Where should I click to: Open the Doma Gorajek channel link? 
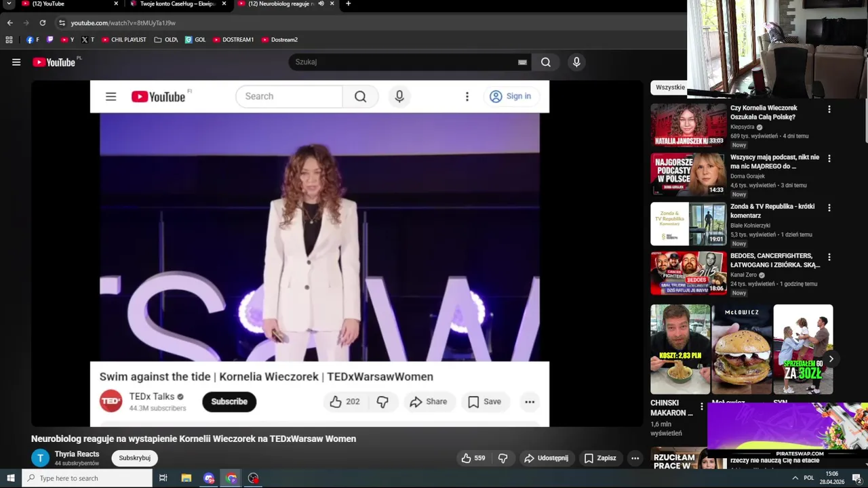747,176
